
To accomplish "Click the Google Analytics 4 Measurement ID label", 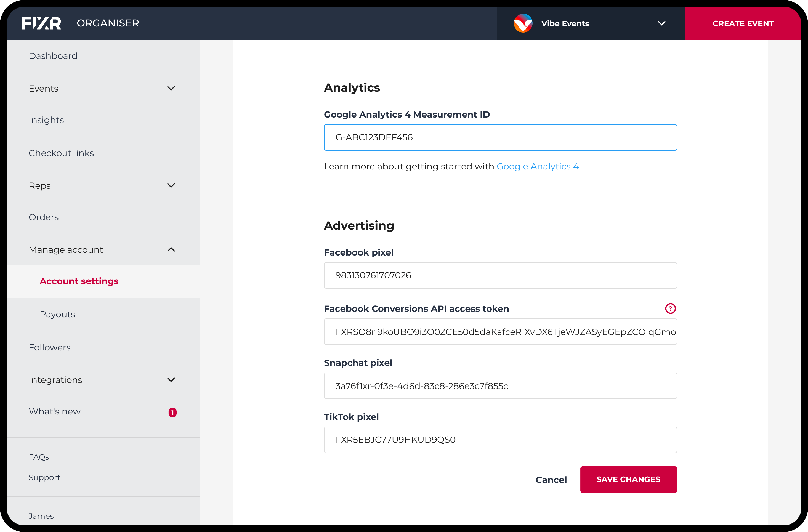I will 407,115.
